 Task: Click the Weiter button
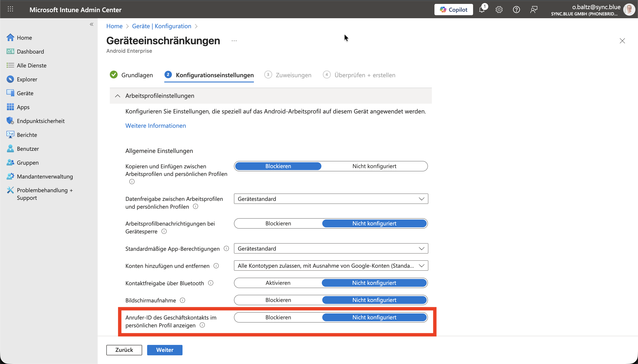(164, 350)
